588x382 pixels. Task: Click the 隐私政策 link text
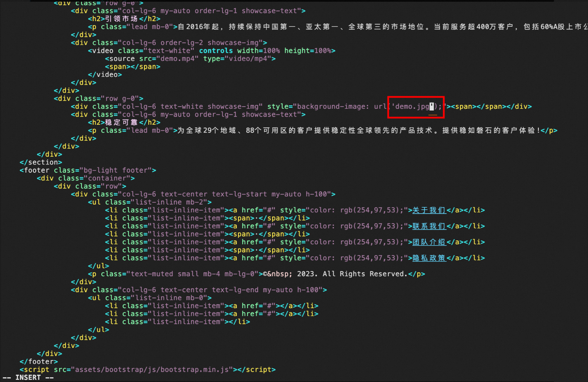point(429,258)
